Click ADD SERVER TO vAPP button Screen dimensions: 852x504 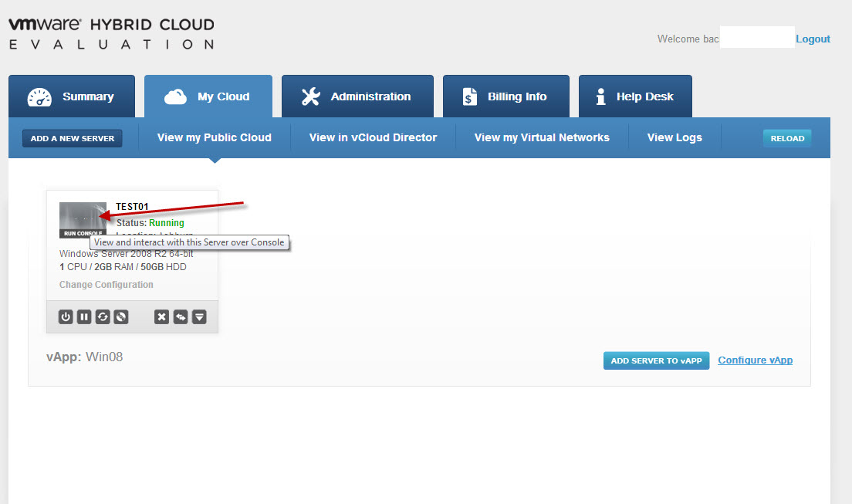coord(657,360)
